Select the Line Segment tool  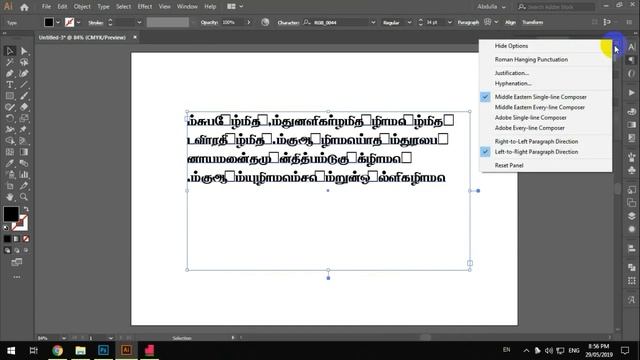(x=24, y=85)
